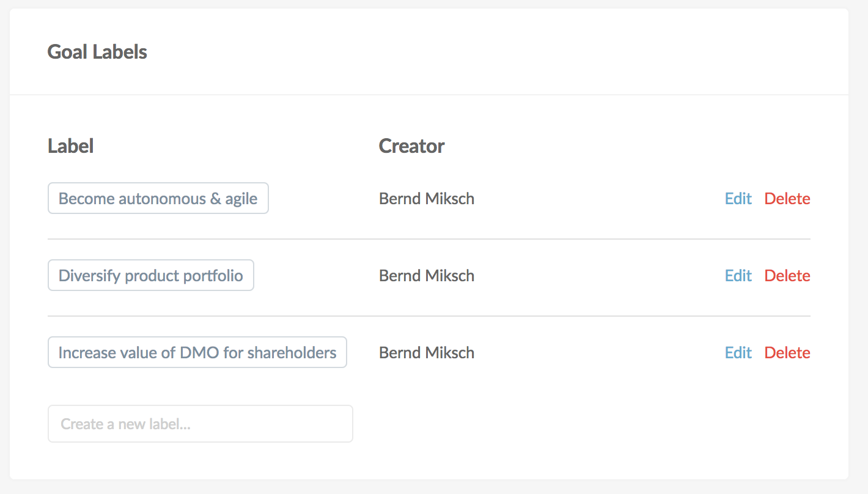
Task: Edit the "Increase value of DMO" label
Action: 738,353
